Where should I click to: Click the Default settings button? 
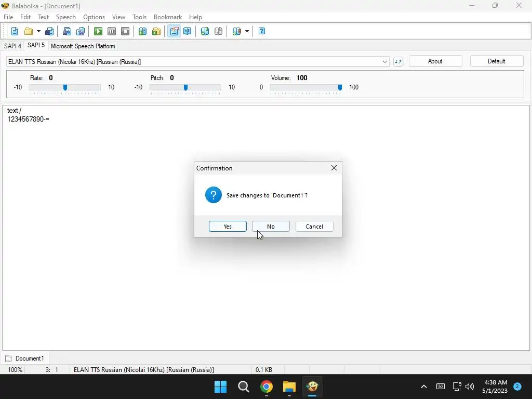[x=496, y=61]
